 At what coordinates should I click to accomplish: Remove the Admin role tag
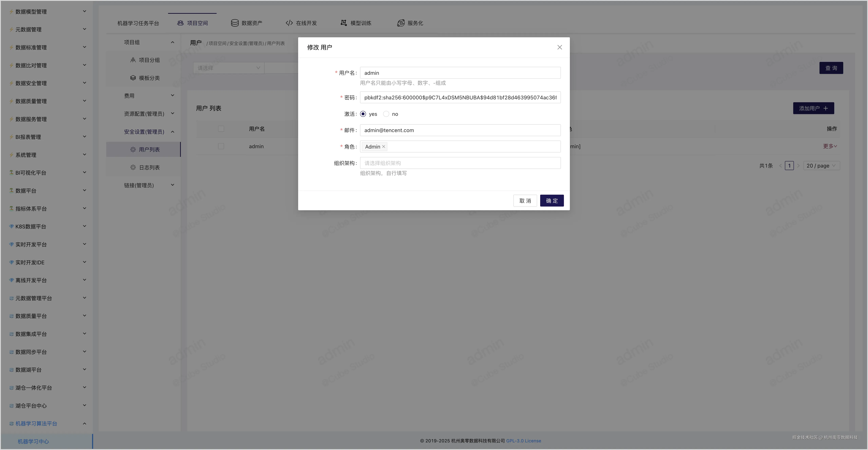[383, 146]
